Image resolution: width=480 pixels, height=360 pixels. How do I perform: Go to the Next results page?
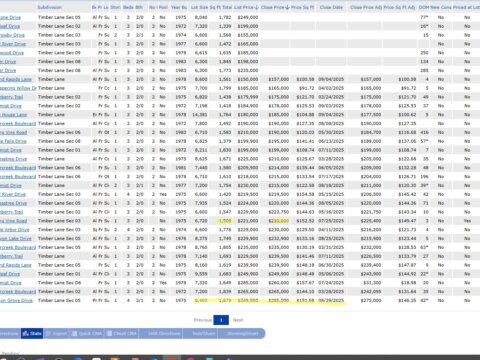coord(238,320)
